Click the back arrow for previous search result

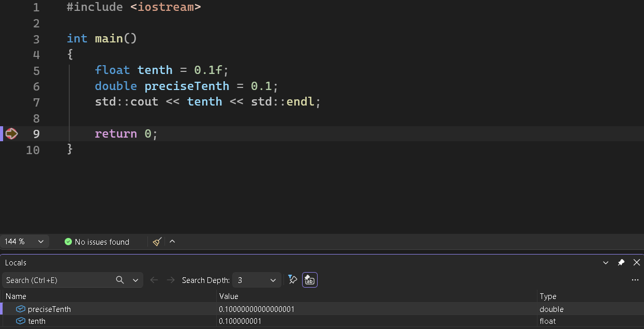click(x=154, y=280)
